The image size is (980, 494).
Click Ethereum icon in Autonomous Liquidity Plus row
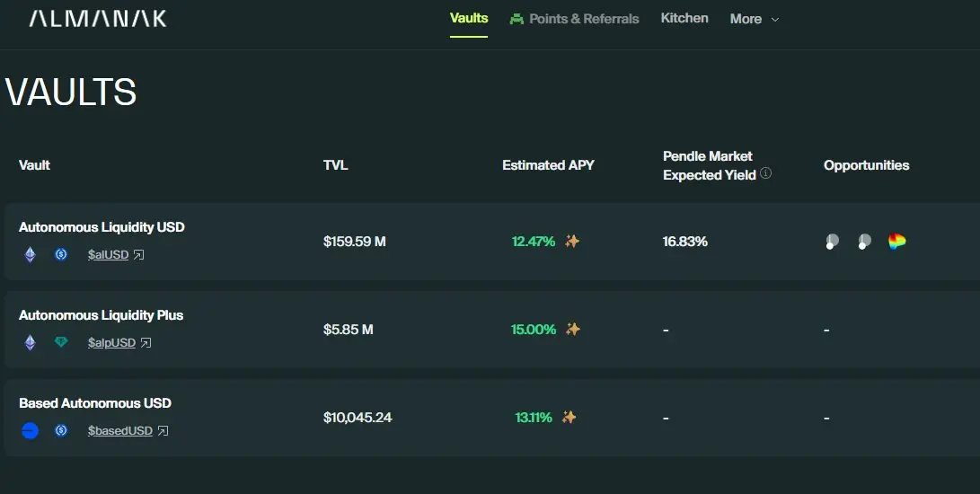click(x=30, y=342)
